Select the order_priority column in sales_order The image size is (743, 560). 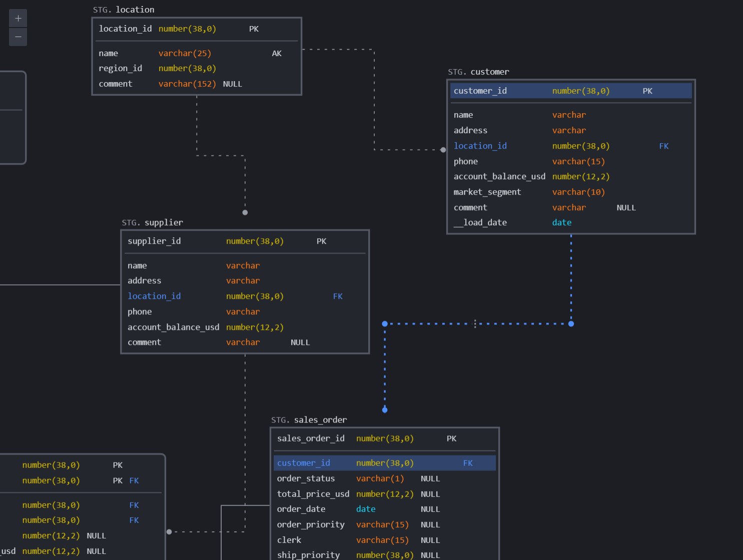pos(311,524)
